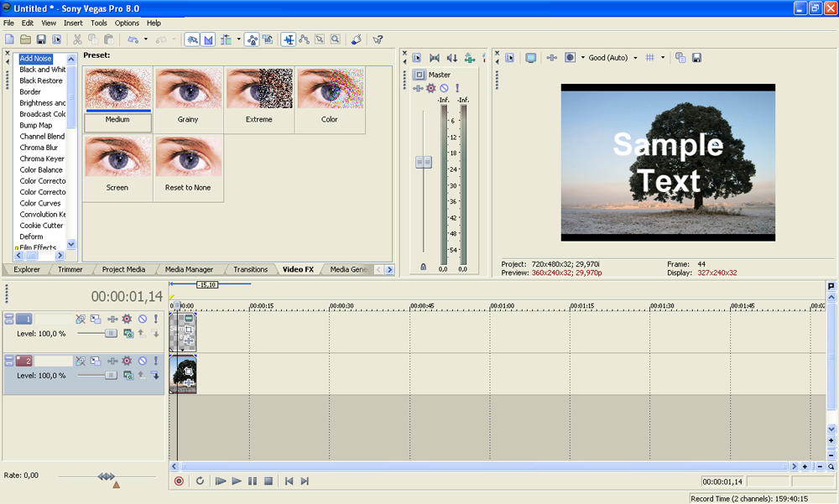
Task: Maximize Track 2 height
Action: pyautogui.click(x=8, y=363)
